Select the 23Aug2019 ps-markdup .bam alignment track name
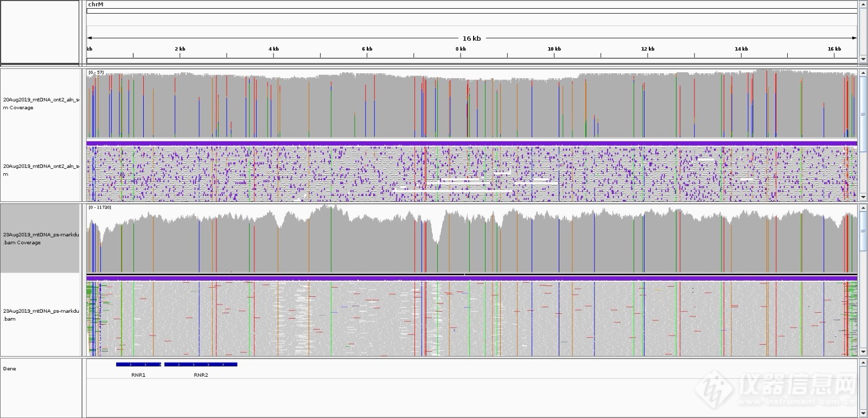868x418 pixels. pyautogui.click(x=41, y=315)
